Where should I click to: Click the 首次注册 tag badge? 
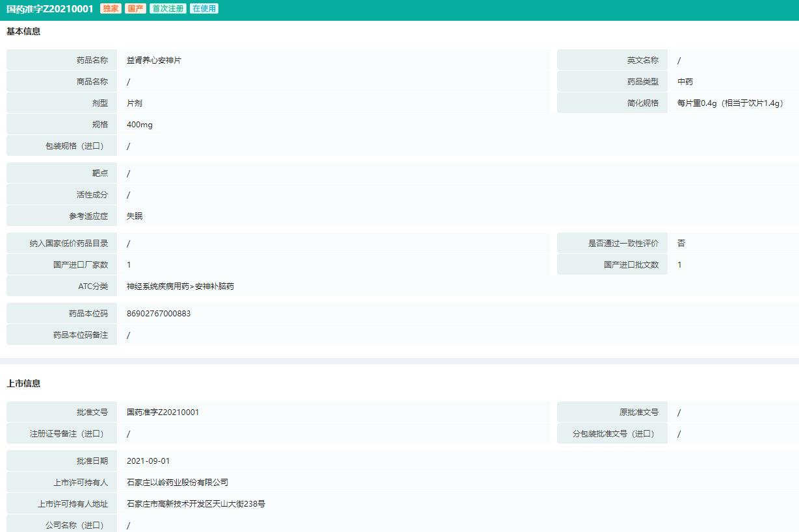[x=168, y=9]
